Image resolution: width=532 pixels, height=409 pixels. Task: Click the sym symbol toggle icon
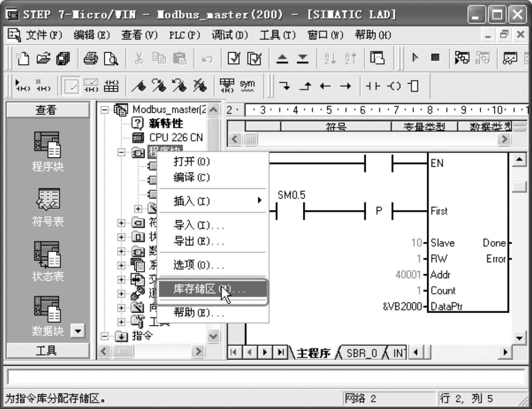[x=247, y=86]
